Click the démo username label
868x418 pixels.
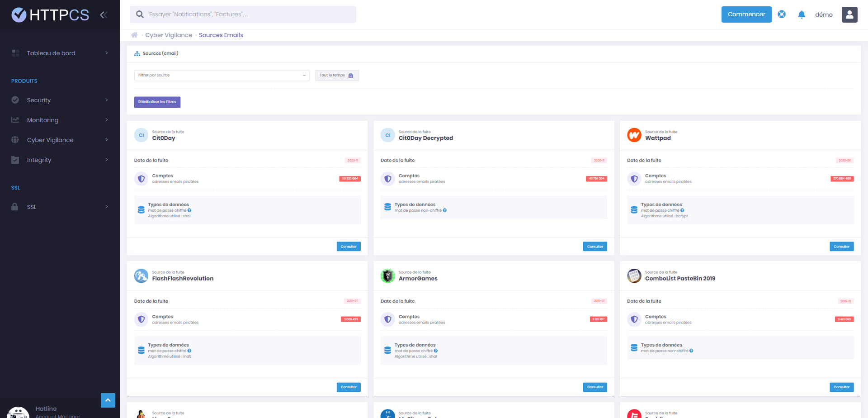824,14
